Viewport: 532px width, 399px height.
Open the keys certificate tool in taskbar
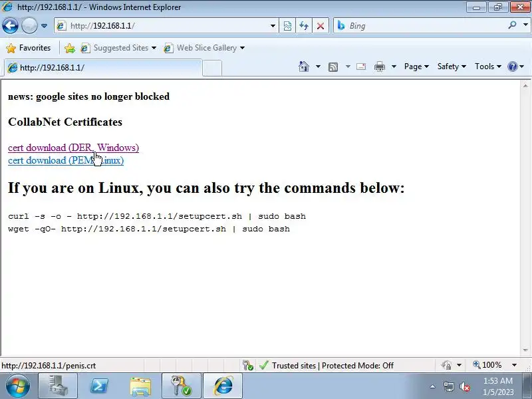182,386
